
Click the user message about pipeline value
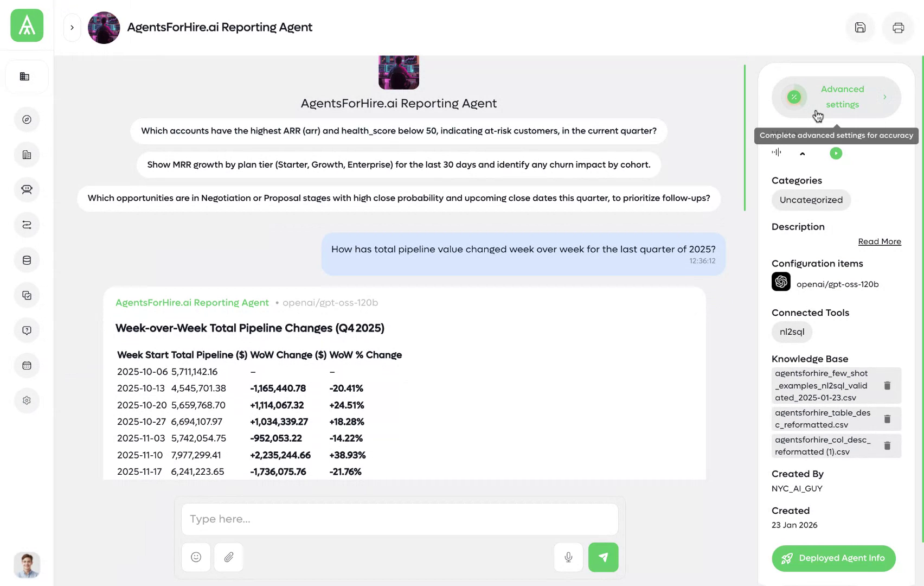tap(523, 254)
